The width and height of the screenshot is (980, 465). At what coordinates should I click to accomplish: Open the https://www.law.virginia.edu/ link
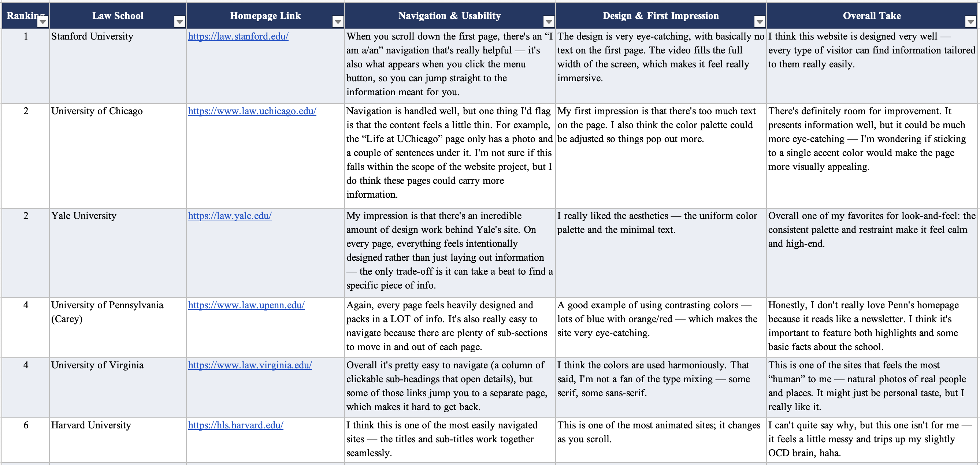[250, 365]
